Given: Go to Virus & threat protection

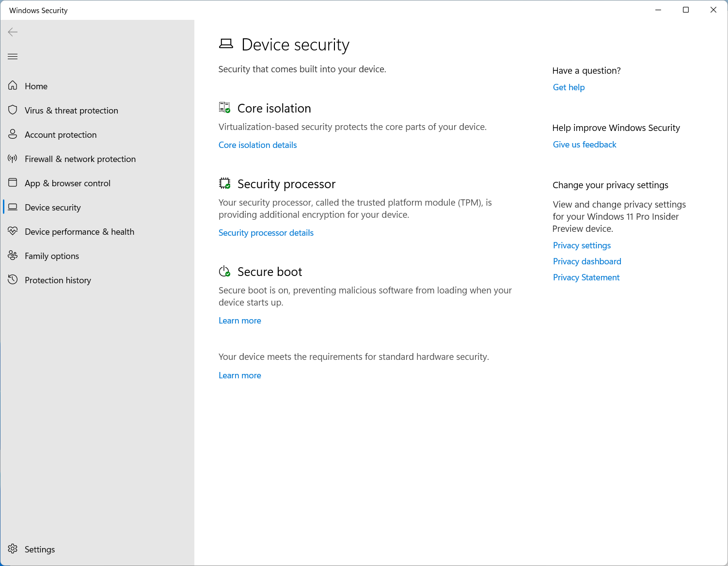Looking at the screenshot, I should (x=97, y=110).
